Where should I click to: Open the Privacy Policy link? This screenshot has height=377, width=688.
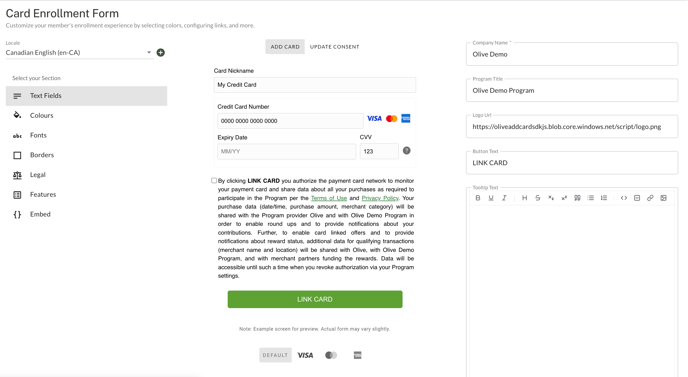coord(380,198)
